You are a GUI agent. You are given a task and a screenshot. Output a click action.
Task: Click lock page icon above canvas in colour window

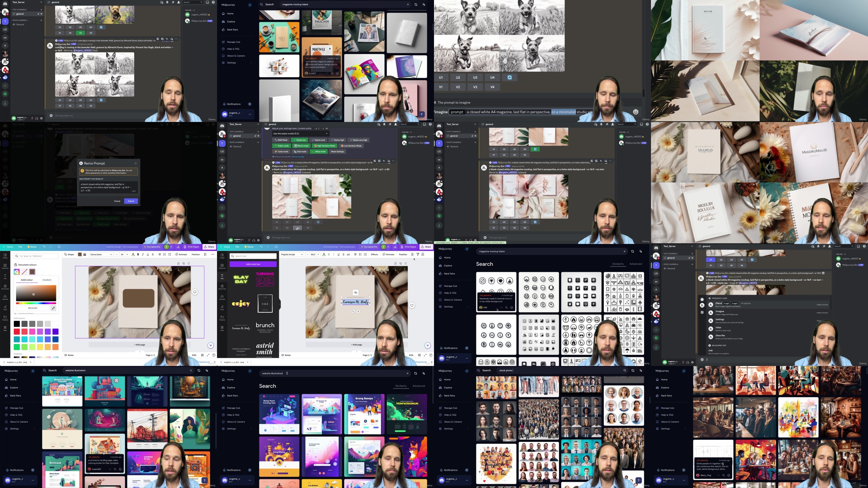pos(178,263)
